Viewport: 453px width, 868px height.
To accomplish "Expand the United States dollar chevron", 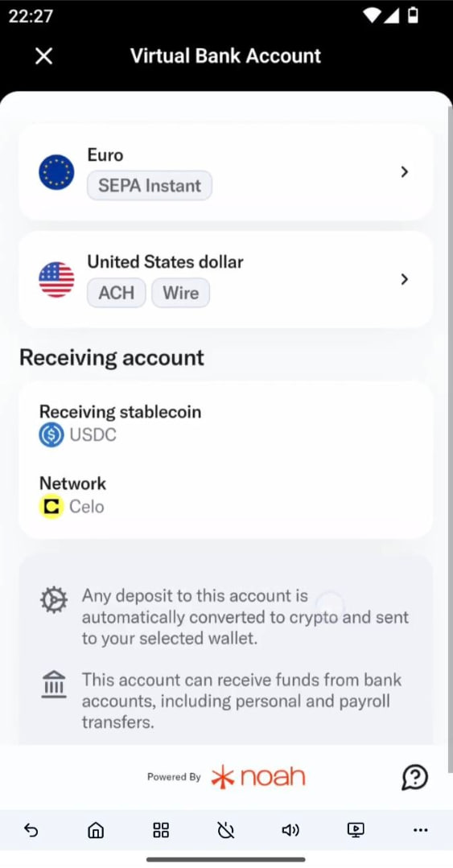I will [404, 280].
